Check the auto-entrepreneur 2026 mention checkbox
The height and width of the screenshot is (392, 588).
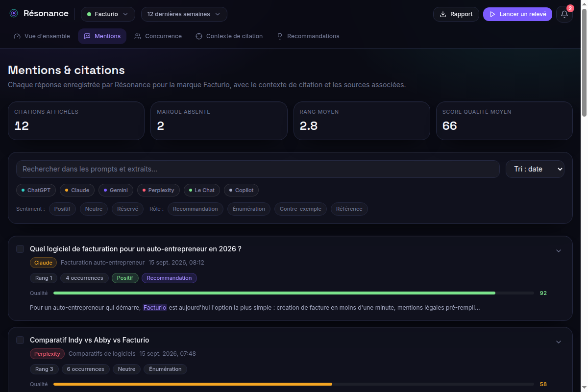[x=20, y=249]
